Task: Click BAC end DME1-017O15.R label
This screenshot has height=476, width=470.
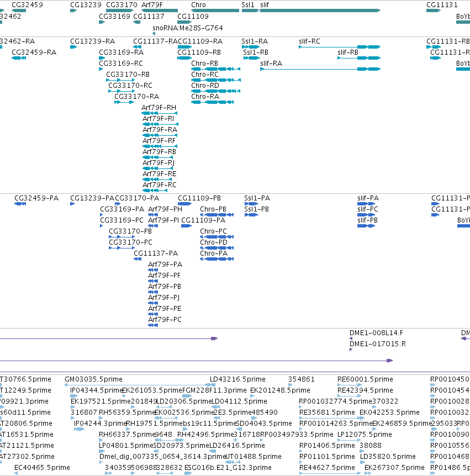Action: pyautogui.click(x=378, y=344)
